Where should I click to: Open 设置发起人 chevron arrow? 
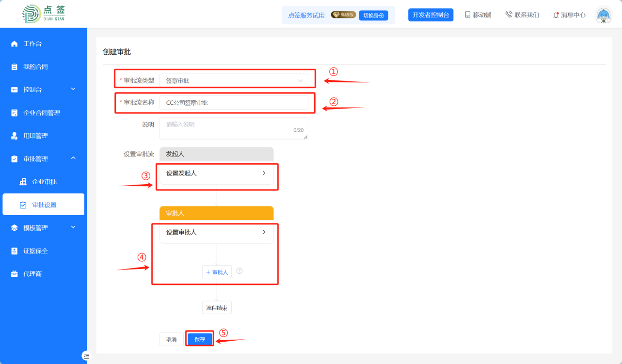(264, 173)
